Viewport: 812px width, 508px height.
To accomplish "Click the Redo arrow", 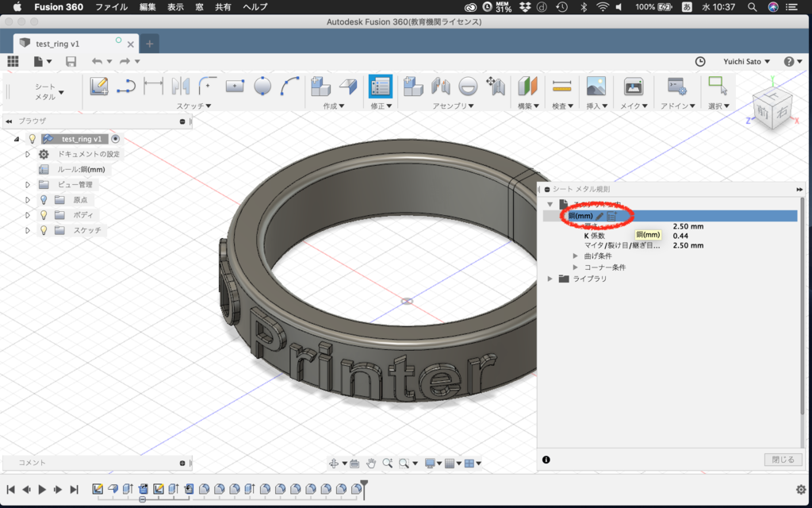I will pyautogui.click(x=124, y=61).
